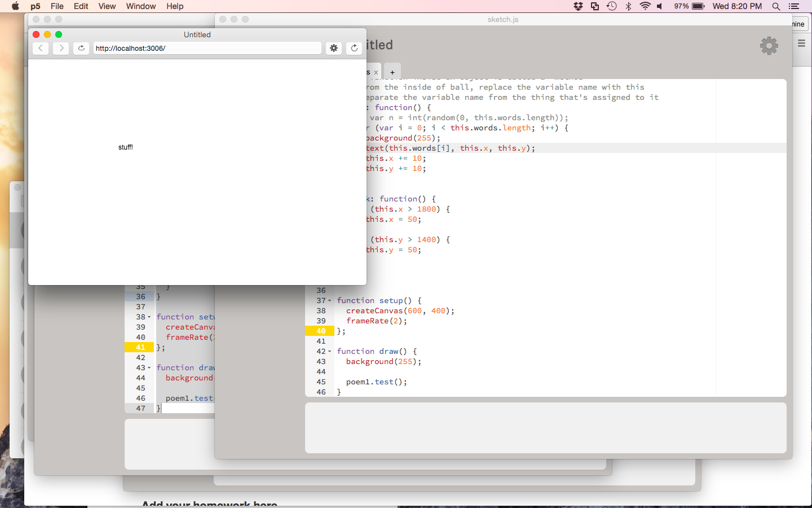Open the gear settings in the preview toolbar
The width and height of the screenshot is (812, 508).
pos(334,49)
